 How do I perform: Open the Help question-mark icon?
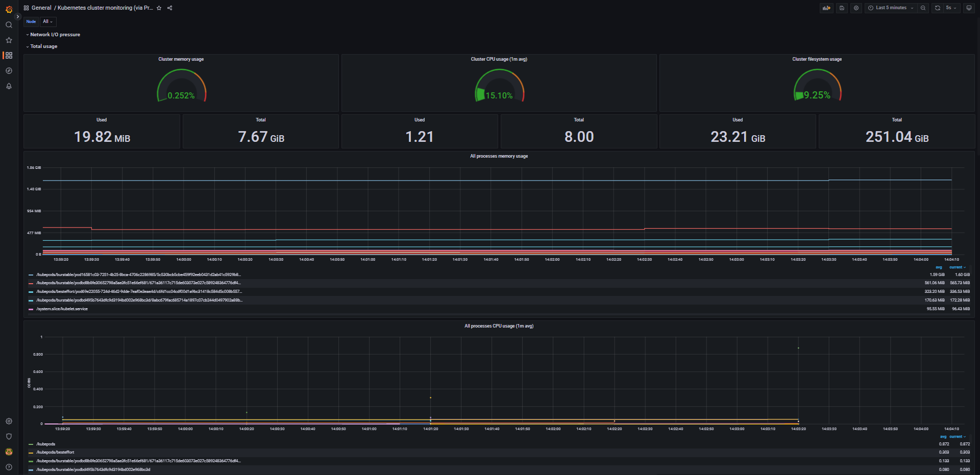click(9, 467)
